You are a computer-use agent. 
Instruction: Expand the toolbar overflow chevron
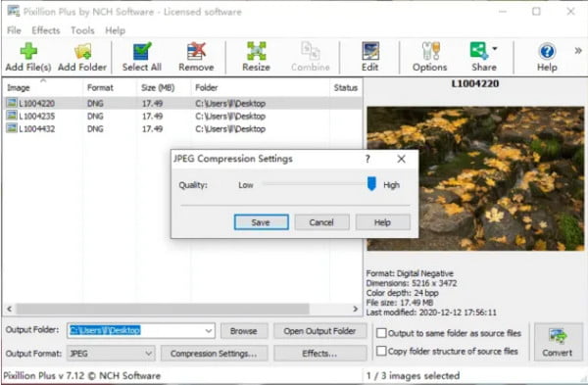tap(578, 50)
